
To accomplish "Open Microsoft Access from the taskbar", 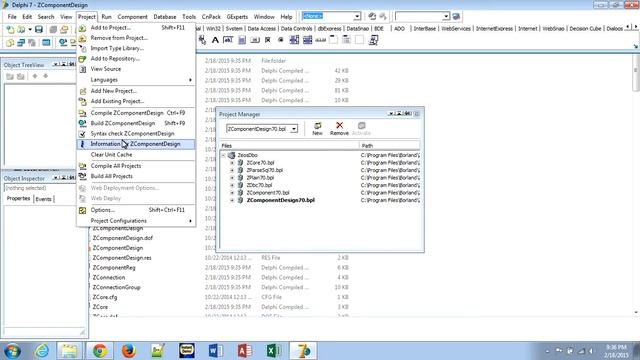I will pos(244,351).
